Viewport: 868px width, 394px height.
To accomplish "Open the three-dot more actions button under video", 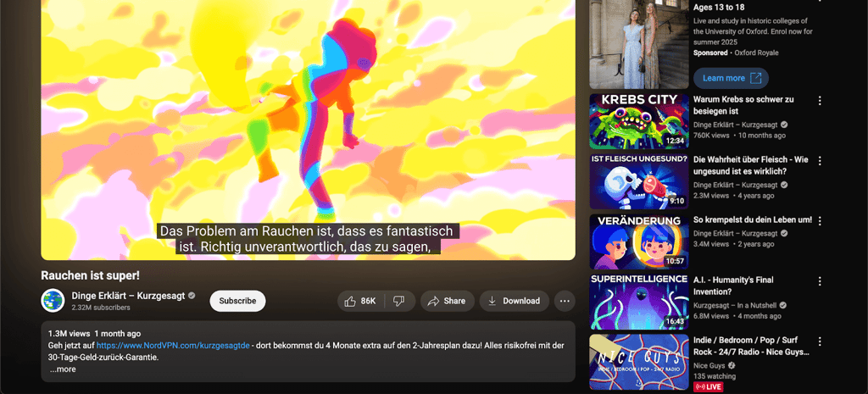I will 565,301.
